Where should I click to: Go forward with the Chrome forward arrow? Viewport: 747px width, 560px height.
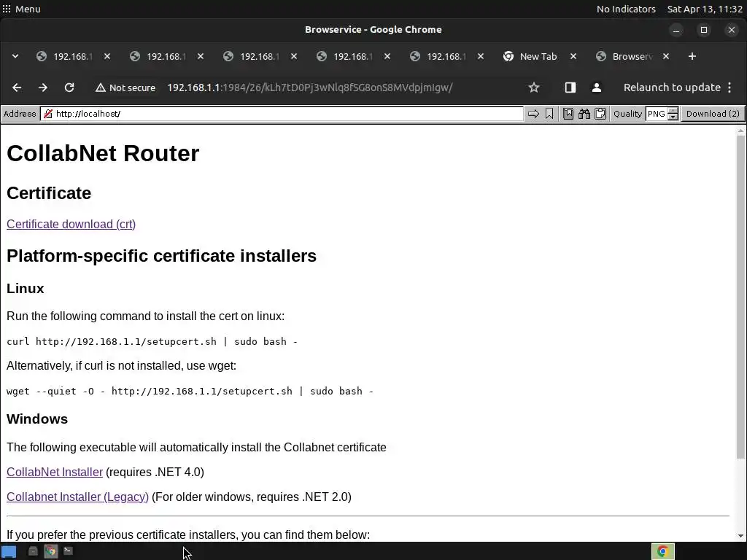pyautogui.click(x=43, y=87)
